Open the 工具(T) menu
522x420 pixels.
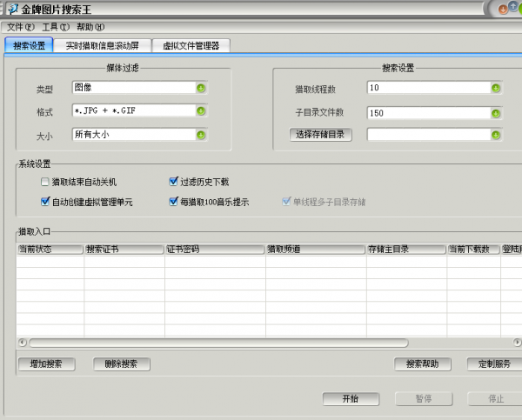pos(56,28)
